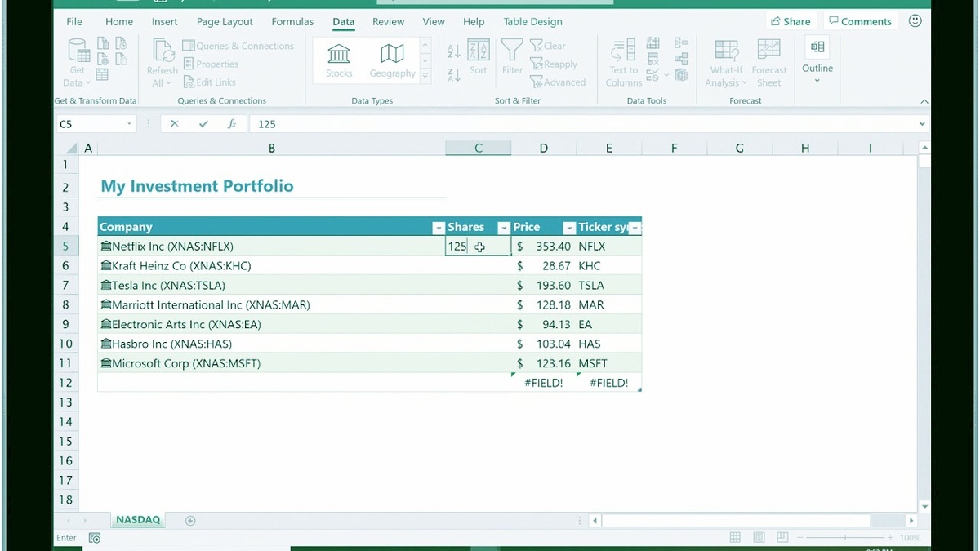The height and width of the screenshot is (551, 980).
Task: Click the From Text/CSV icon
Action: (x=102, y=43)
